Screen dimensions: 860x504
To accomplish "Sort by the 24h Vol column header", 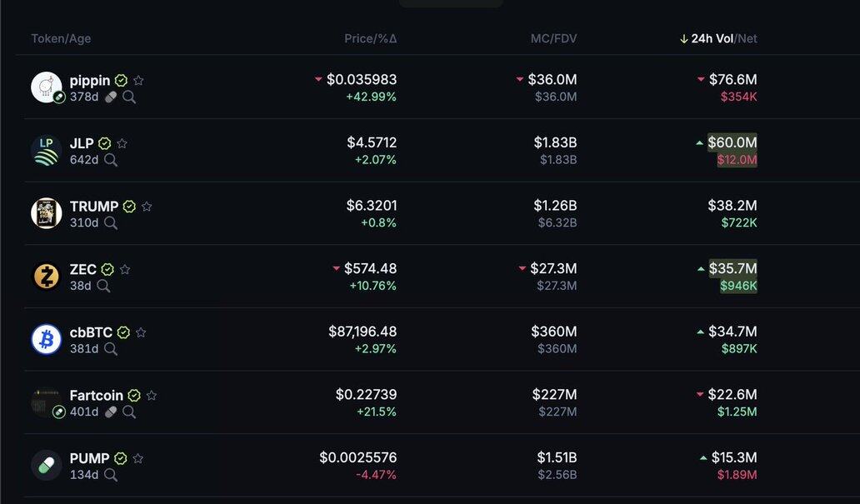I will pyautogui.click(x=712, y=38).
